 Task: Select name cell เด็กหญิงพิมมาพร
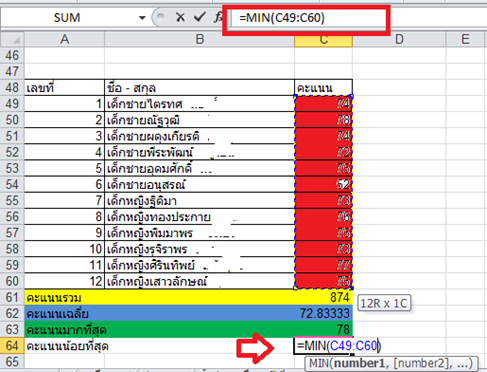200,233
